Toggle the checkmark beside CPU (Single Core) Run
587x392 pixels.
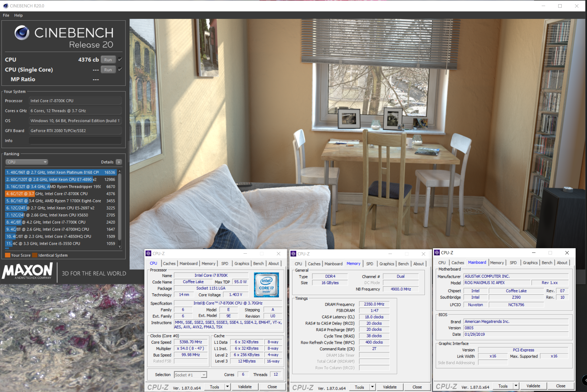click(120, 69)
